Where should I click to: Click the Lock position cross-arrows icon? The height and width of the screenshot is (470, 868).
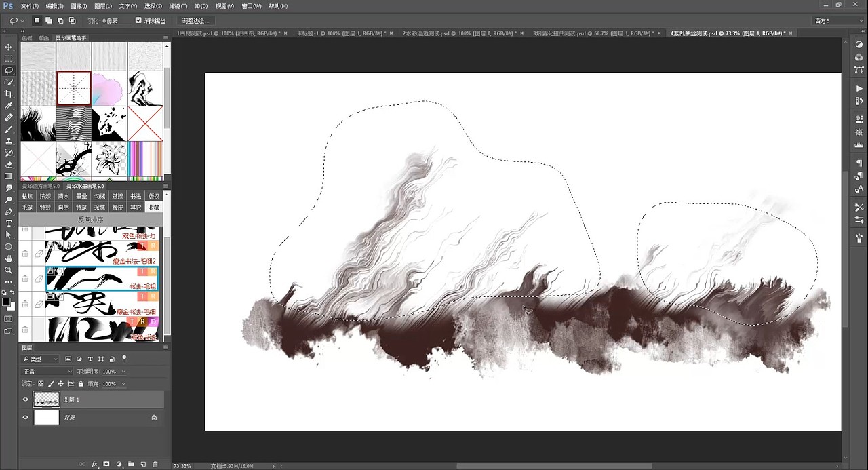coord(60,384)
